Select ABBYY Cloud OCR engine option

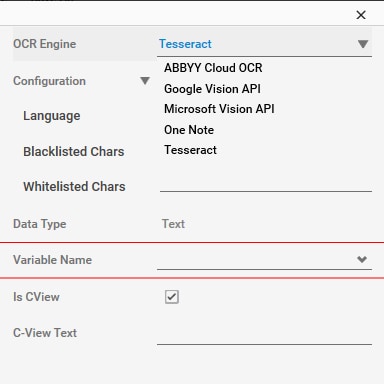click(x=213, y=68)
